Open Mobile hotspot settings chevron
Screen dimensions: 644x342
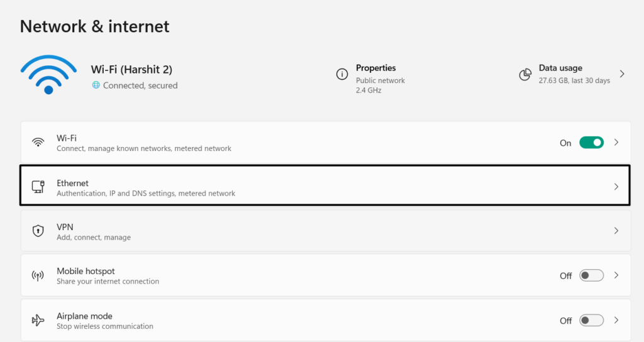coord(616,275)
